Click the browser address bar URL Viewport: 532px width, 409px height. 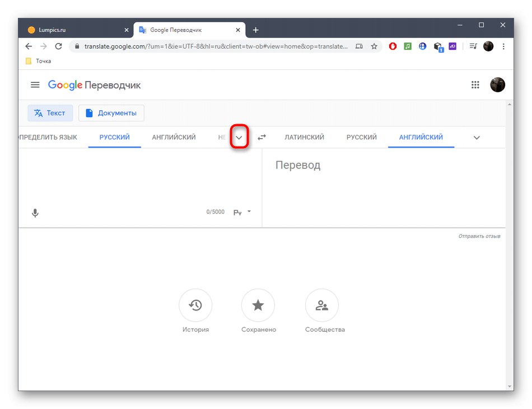coord(216,46)
